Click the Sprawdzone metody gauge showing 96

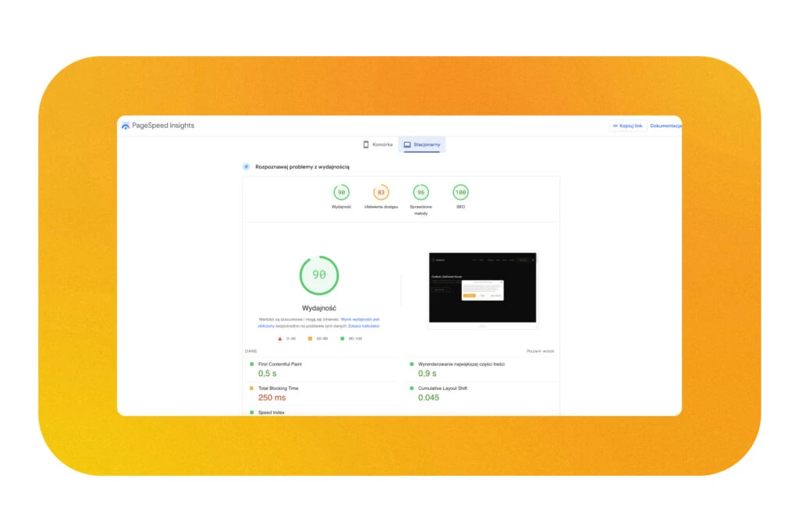421,192
